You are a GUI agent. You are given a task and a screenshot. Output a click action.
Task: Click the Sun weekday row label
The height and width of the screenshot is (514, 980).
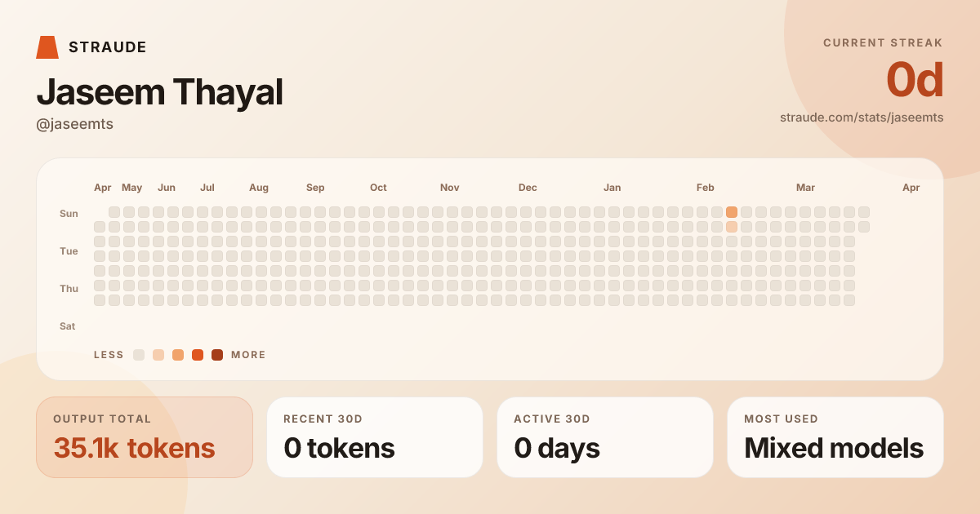click(x=69, y=214)
